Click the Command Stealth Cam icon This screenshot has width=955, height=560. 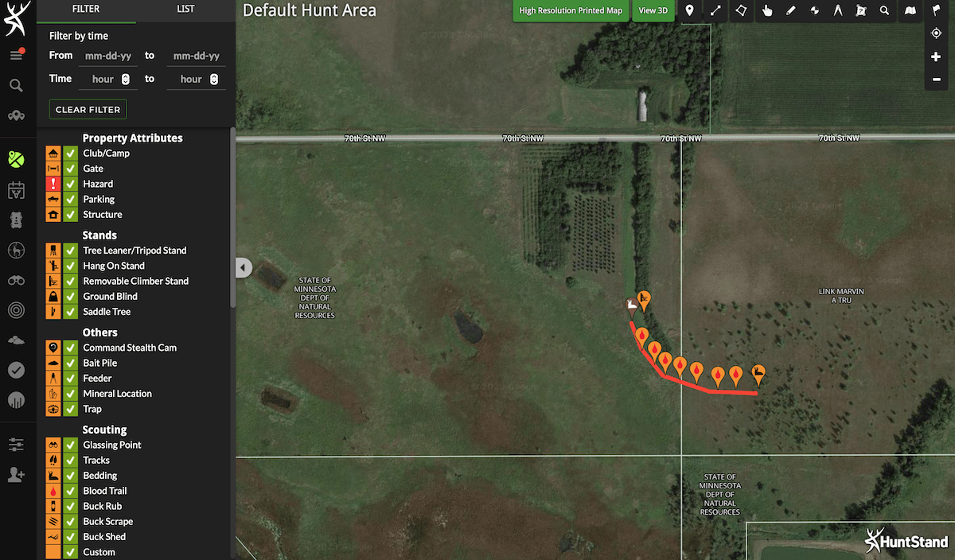(x=53, y=348)
